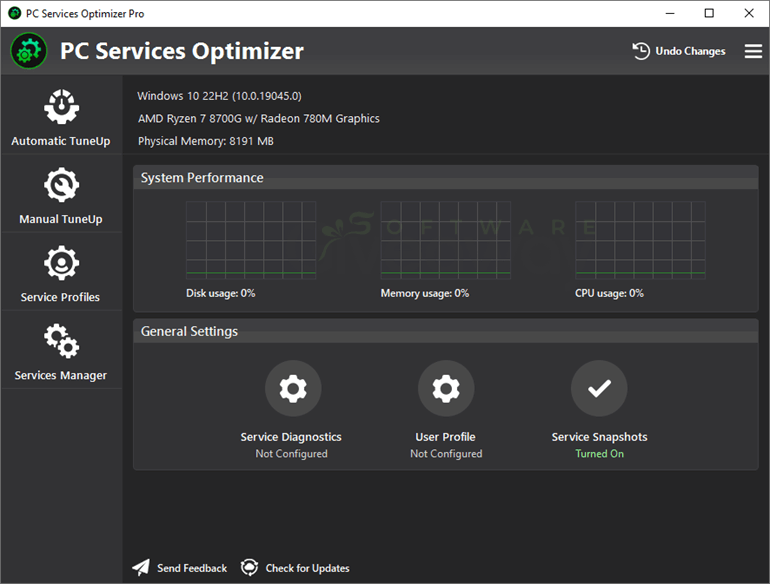Open the Automatic TuneUp gauge icon
This screenshot has width=770, height=584.
click(x=61, y=107)
